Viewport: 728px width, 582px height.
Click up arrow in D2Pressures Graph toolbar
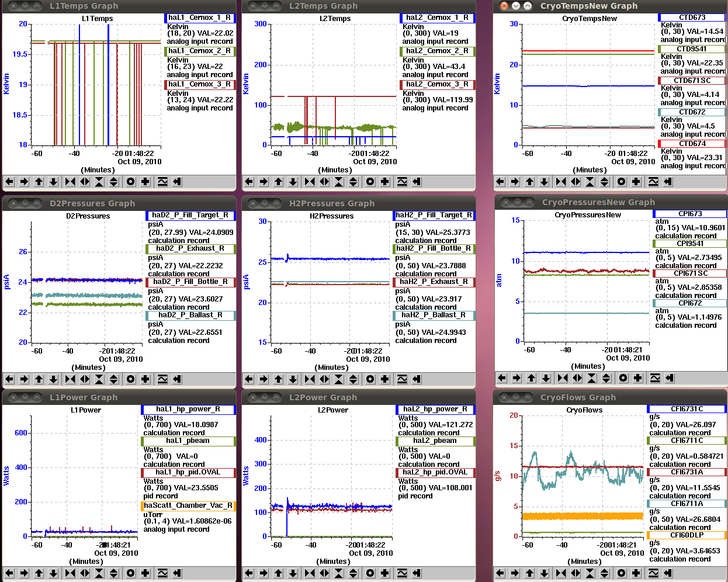point(39,379)
